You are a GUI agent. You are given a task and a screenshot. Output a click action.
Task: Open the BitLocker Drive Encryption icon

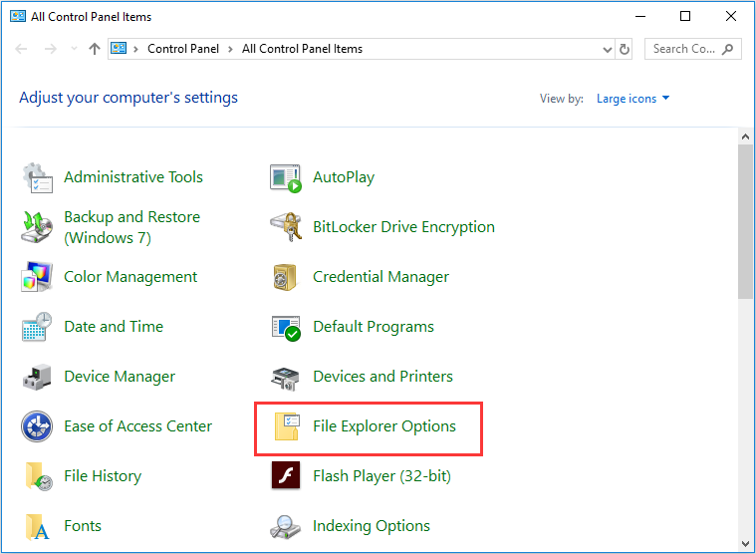(x=286, y=227)
